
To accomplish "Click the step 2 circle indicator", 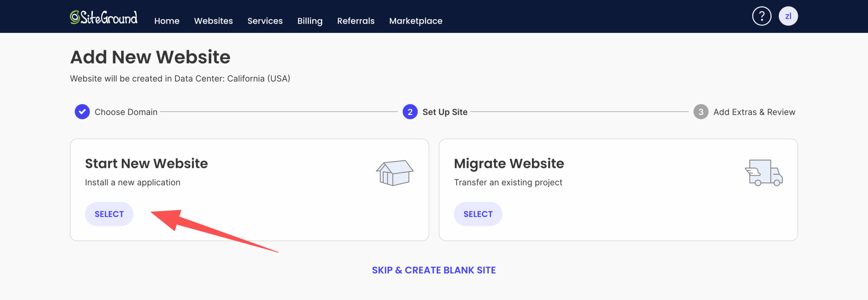I will pyautogui.click(x=410, y=112).
